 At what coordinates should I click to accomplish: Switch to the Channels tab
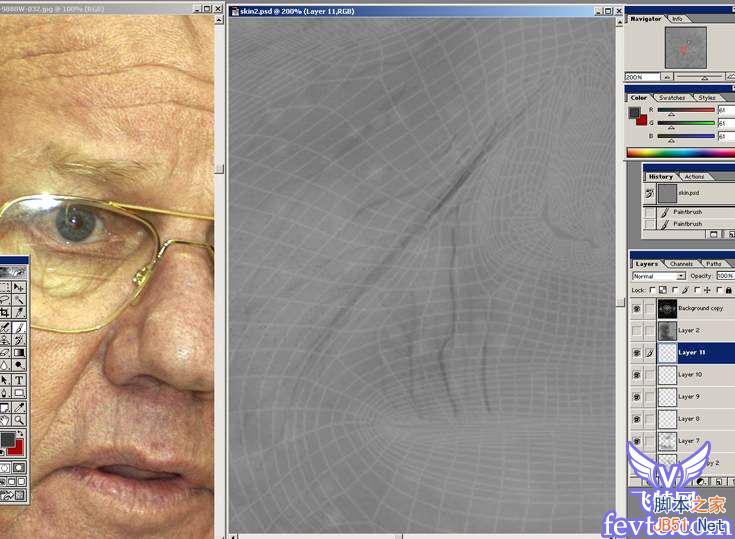pyautogui.click(x=681, y=264)
